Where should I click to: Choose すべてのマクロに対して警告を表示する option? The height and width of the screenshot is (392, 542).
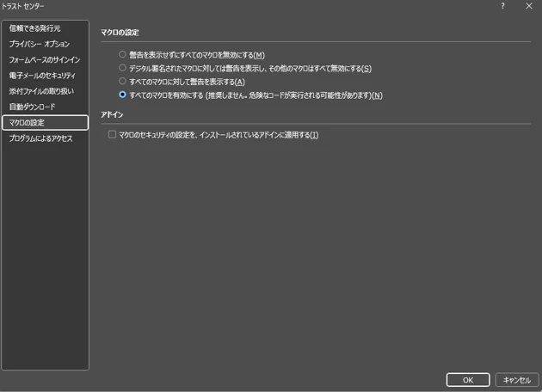pos(122,81)
